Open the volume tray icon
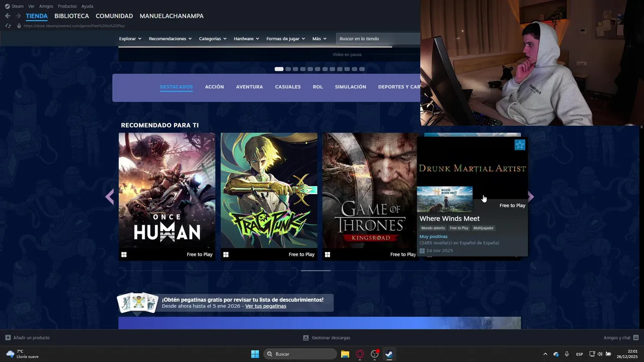The image size is (644, 362). point(600,354)
